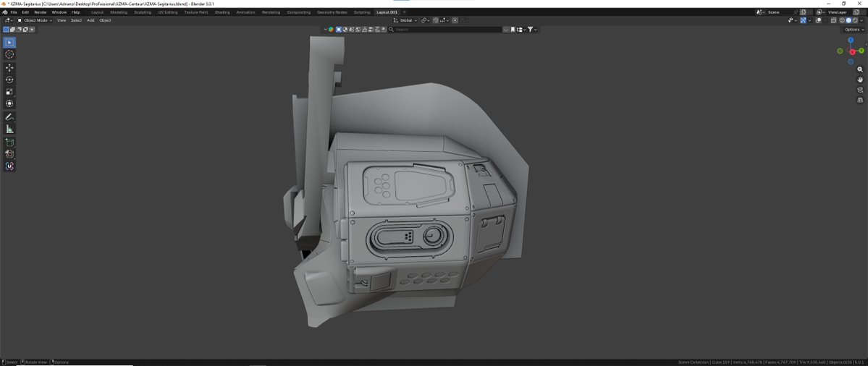868x366 pixels.
Task: Activate the Move tool
Action: (x=9, y=67)
